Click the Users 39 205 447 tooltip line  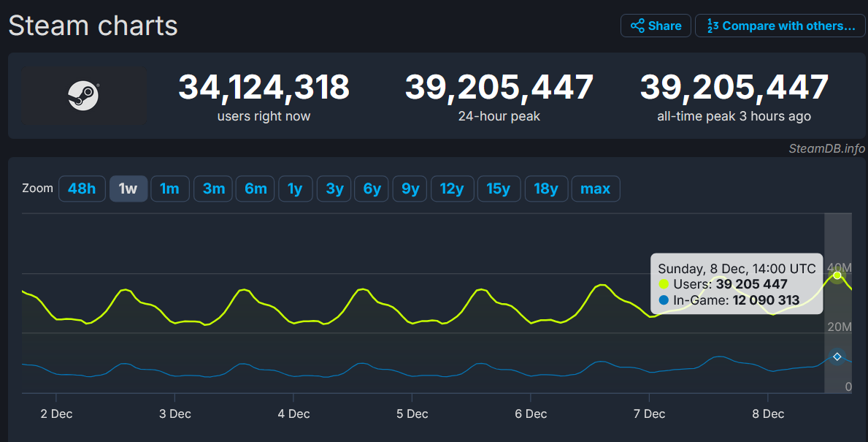click(723, 284)
